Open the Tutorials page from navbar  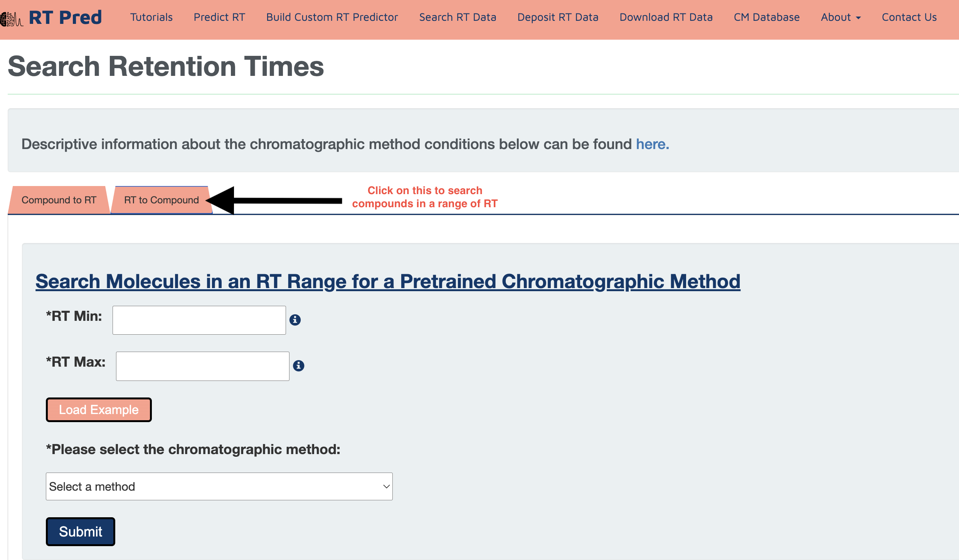[151, 17]
